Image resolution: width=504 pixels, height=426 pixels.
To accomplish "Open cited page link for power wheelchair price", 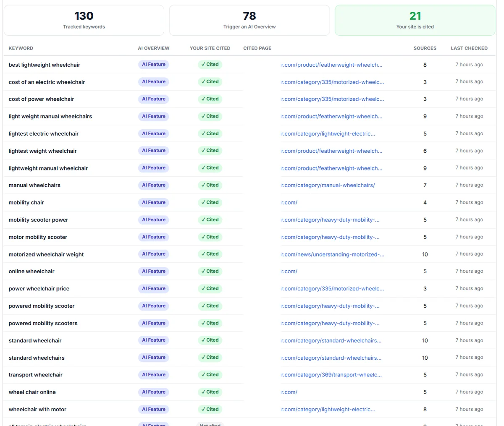I will 332,288.
